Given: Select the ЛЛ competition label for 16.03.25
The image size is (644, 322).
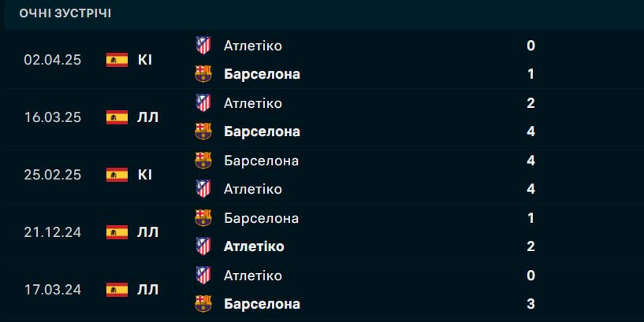Looking at the screenshot, I should coord(147,117).
